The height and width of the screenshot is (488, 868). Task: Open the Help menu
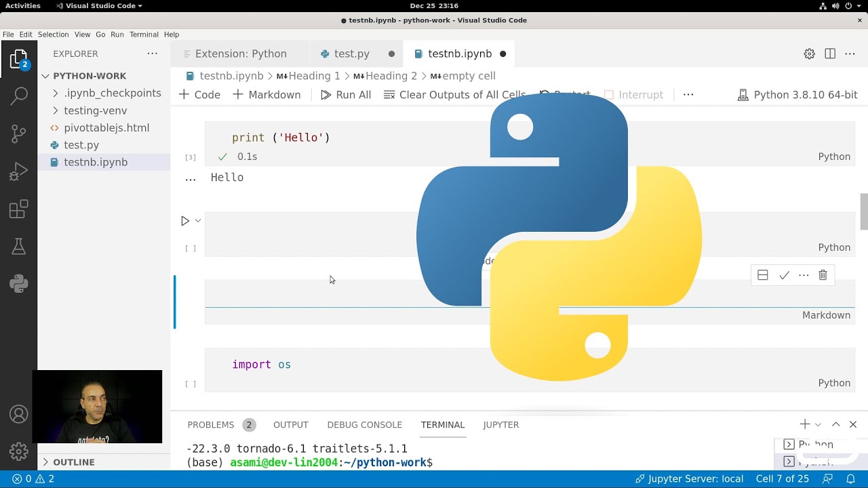(x=172, y=35)
